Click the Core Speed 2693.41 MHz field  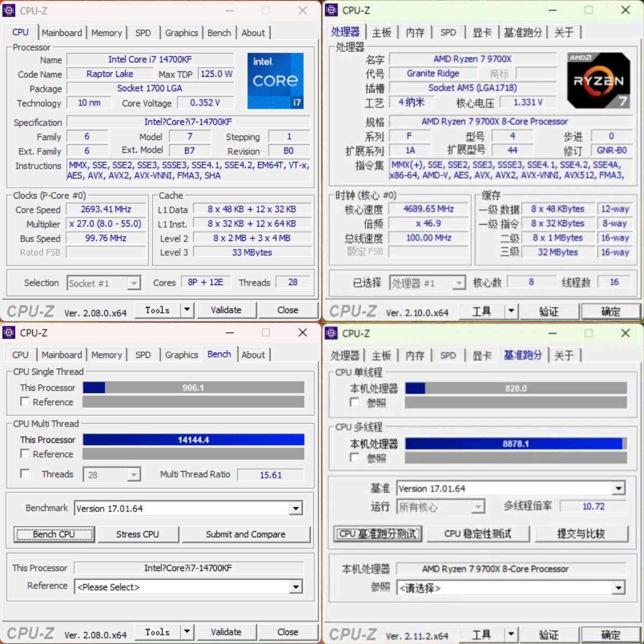click(x=106, y=209)
